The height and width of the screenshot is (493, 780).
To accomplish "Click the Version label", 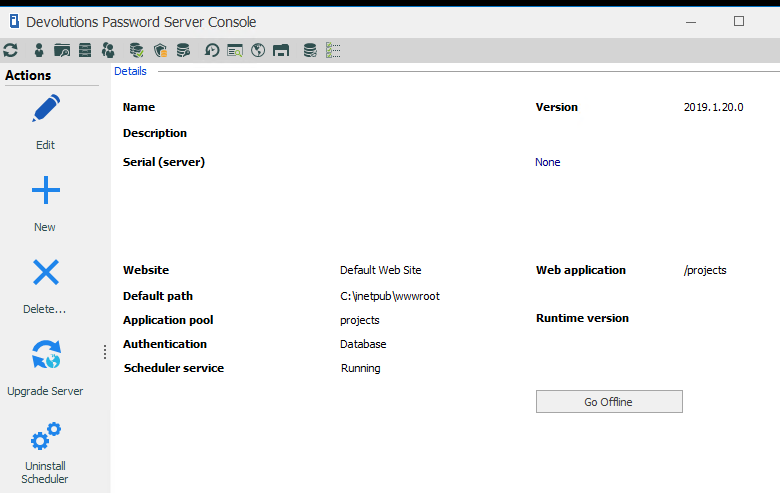I will coord(557,107).
